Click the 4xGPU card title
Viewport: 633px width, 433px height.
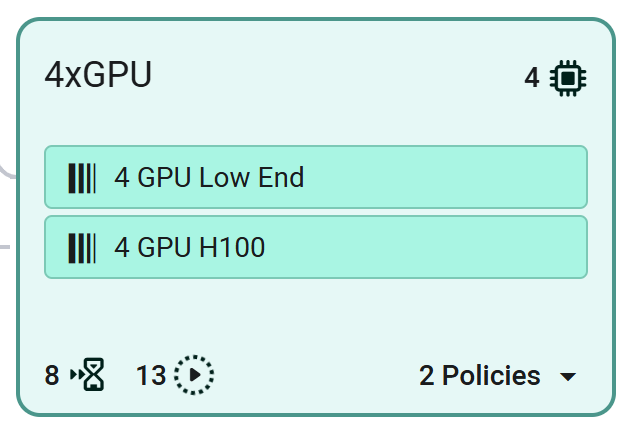[x=98, y=76]
